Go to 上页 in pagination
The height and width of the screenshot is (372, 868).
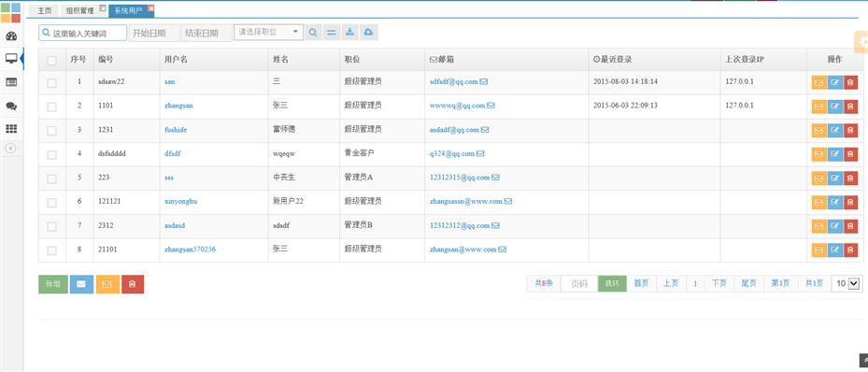(x=671, y=283)
